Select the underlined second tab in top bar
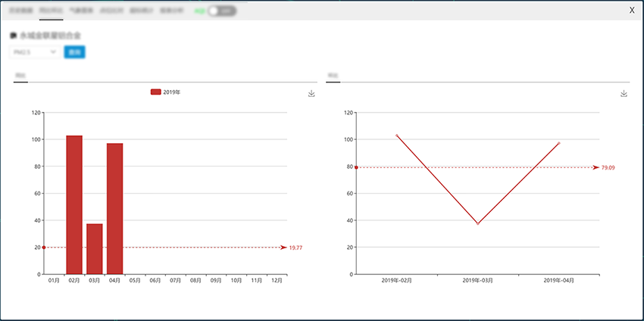 pyautogui.click(x=51, y=11)
